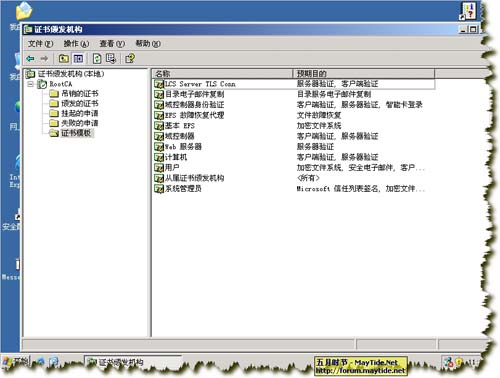Sort by the 预期目的 column header
Screen dimensions: 500x378
point(364,73)
